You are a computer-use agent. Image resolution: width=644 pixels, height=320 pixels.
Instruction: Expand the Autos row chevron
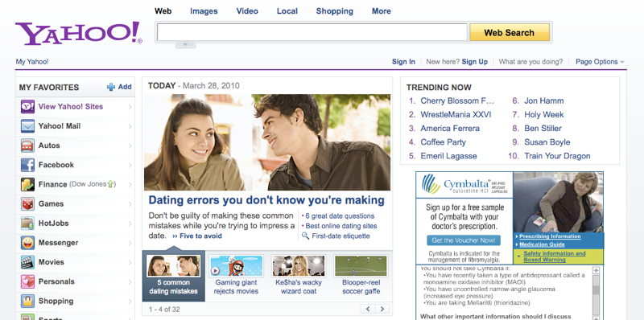click(x=130, y=146)
